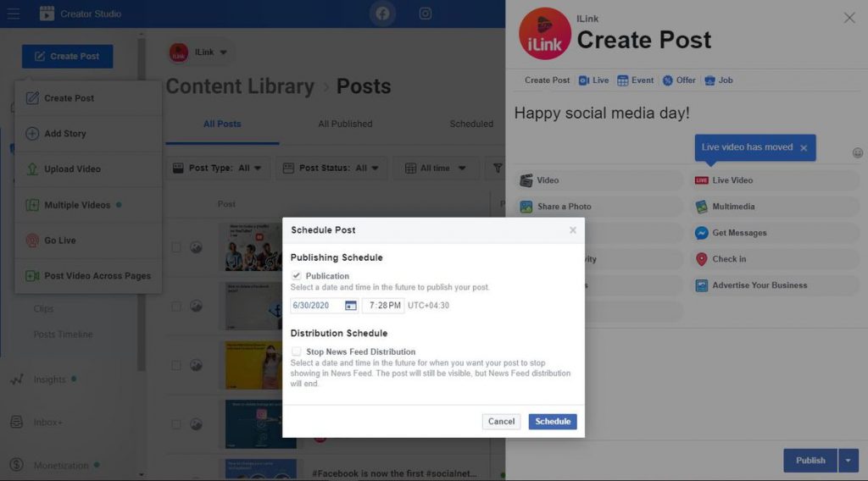Open Posts Timeline in sidebar
The width and height of the screenshot is (868, 481).
(x=63, y=334)
